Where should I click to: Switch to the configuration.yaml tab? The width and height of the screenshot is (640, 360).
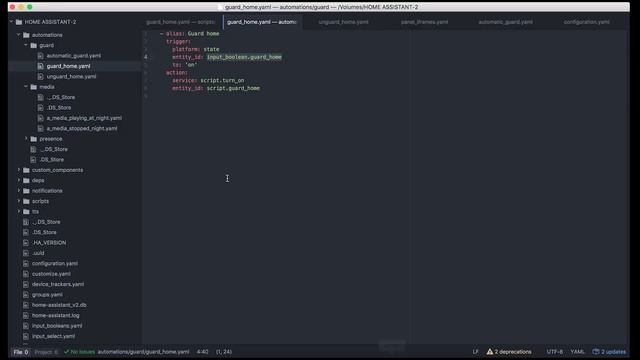(587, 22)
